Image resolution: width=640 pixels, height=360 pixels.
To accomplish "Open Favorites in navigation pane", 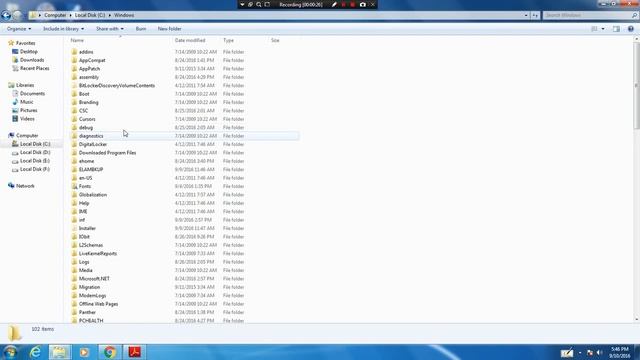I will click(25, 43).
